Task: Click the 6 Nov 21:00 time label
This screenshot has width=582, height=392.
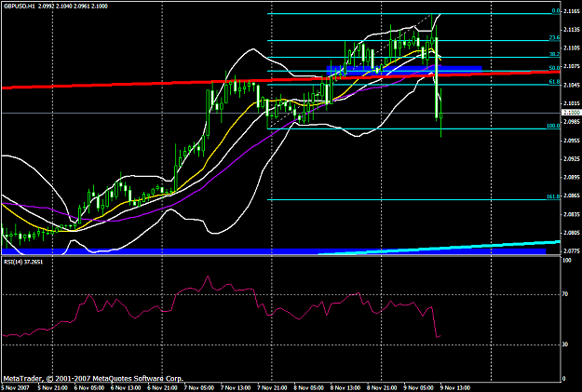Action: point(162,387)
